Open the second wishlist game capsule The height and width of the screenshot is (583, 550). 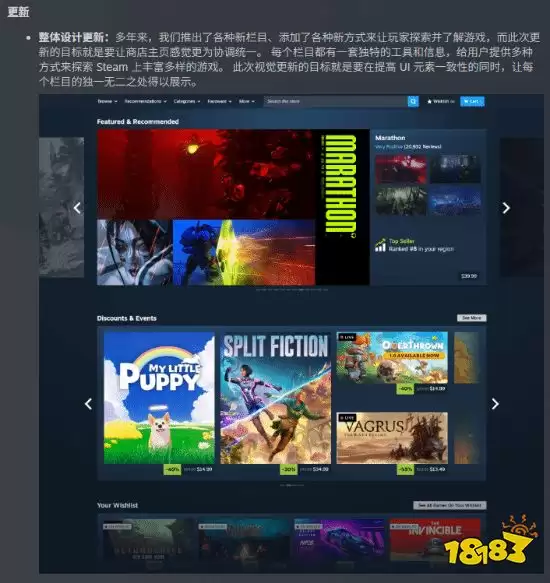pos(243,540)
